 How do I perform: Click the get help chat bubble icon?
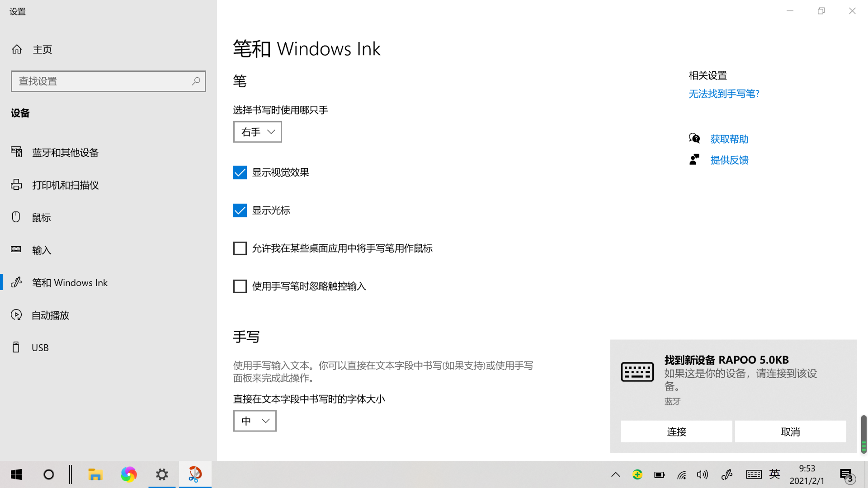coord(694,138)
